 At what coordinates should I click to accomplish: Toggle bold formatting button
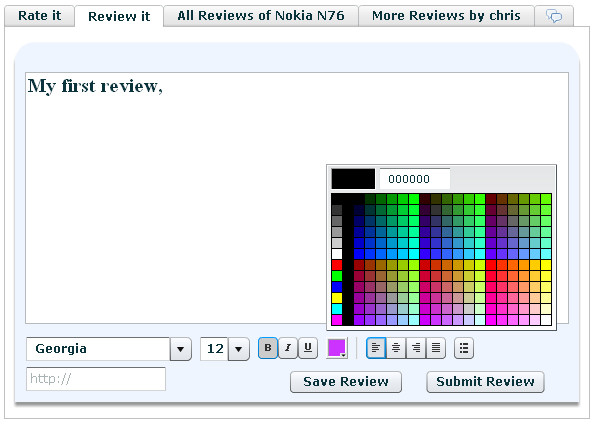268,348
